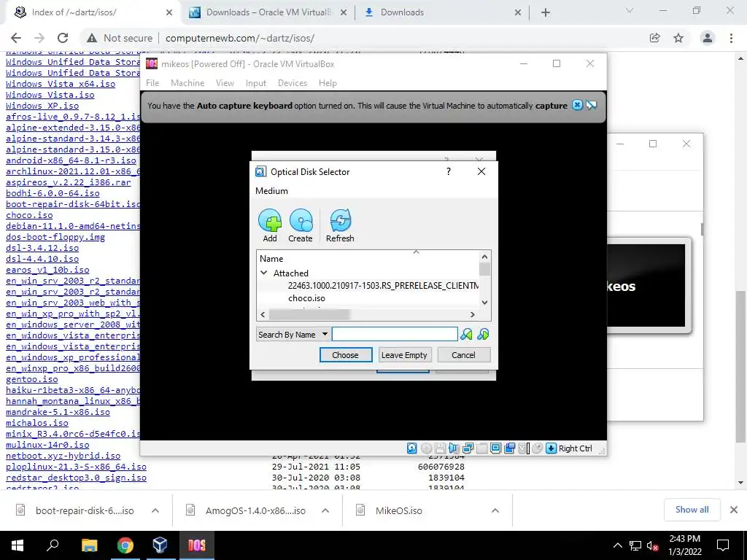Click the disk name search input field

[395, 334]
